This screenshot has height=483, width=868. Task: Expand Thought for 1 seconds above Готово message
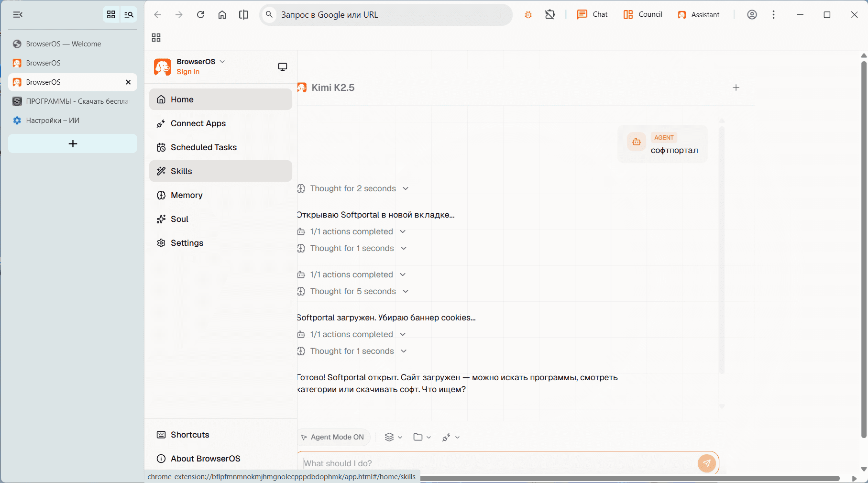pos(352,351)
